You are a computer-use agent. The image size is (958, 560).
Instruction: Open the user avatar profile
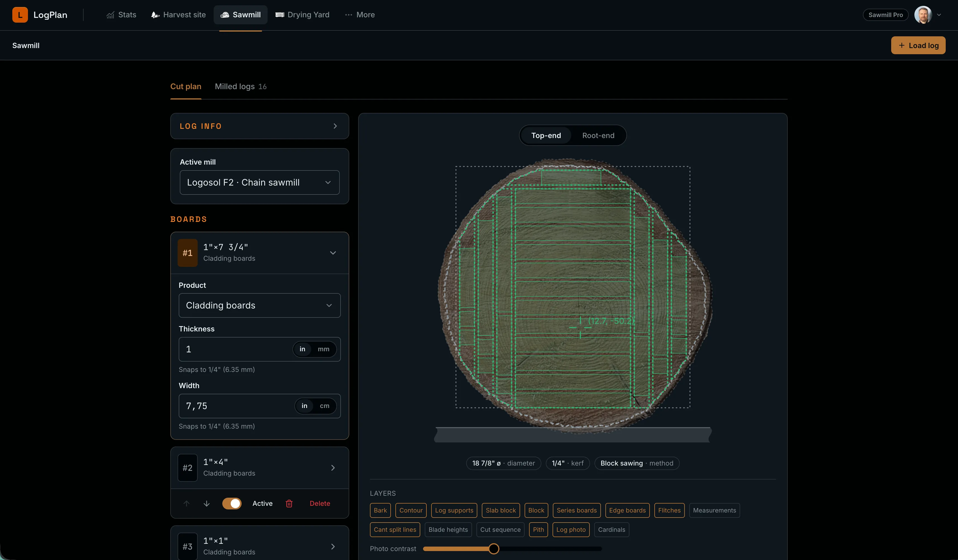[923, 15]
